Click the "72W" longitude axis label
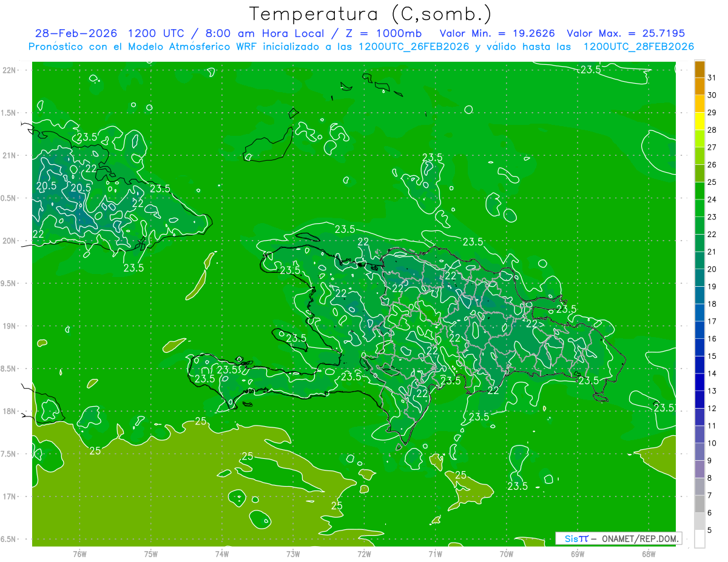This screenshot has height=562, width=728. click(364, 554)
